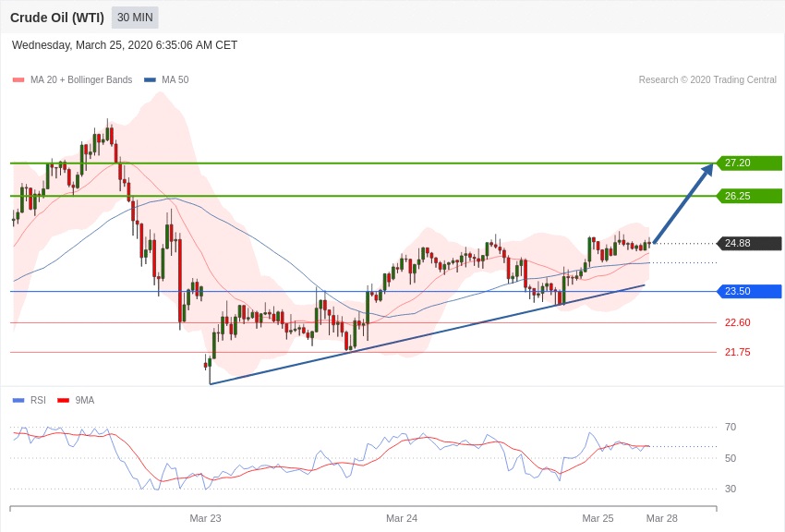Click the black 24.88 current price tag
The width and height of the screenshot is (785, 532).
point(749,244)
